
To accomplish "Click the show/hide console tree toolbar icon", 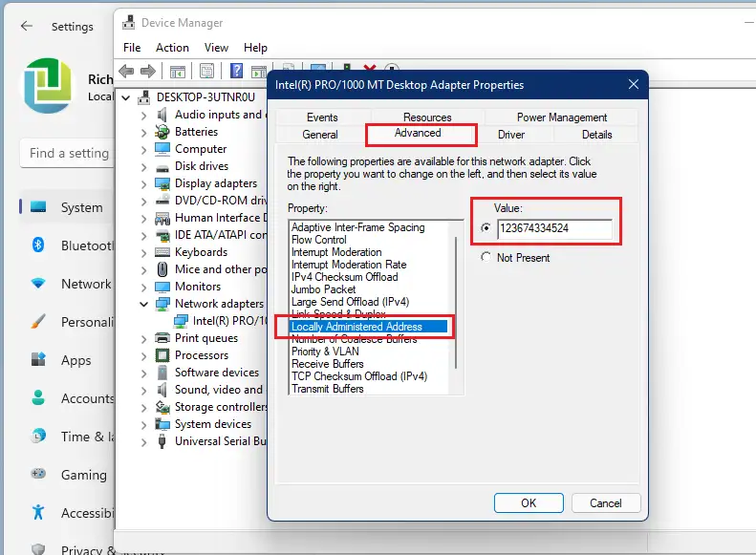I will 178,72.
